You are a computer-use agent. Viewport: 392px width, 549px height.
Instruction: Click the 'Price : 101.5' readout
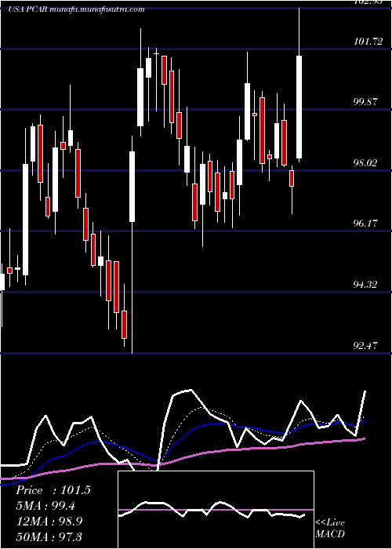coord(53,490)
